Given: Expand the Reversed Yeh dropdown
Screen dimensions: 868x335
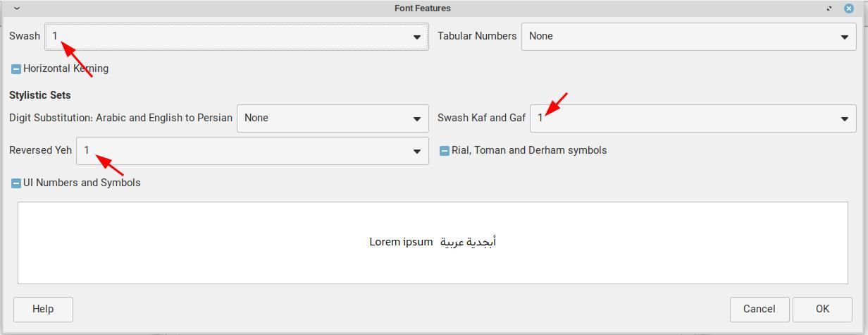Looking at the screenshot, I should coord(252,151).
